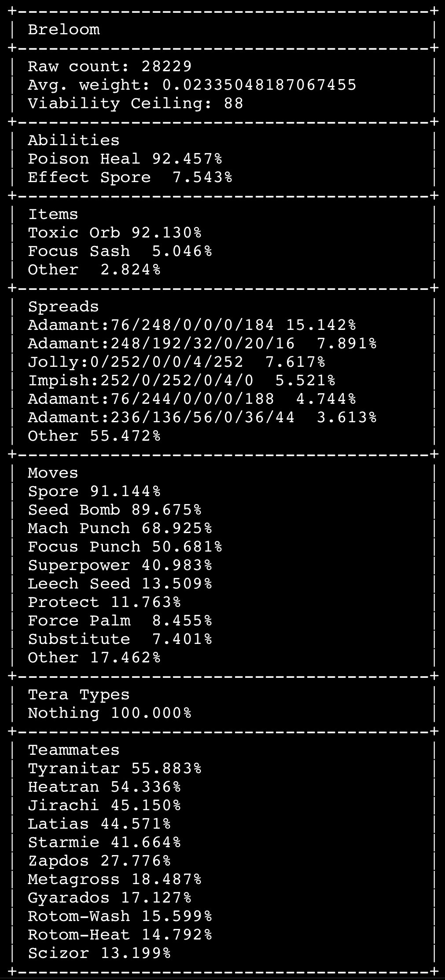Click the Impish 252/0/252/0/4/0 spread line

click(181, 380)
